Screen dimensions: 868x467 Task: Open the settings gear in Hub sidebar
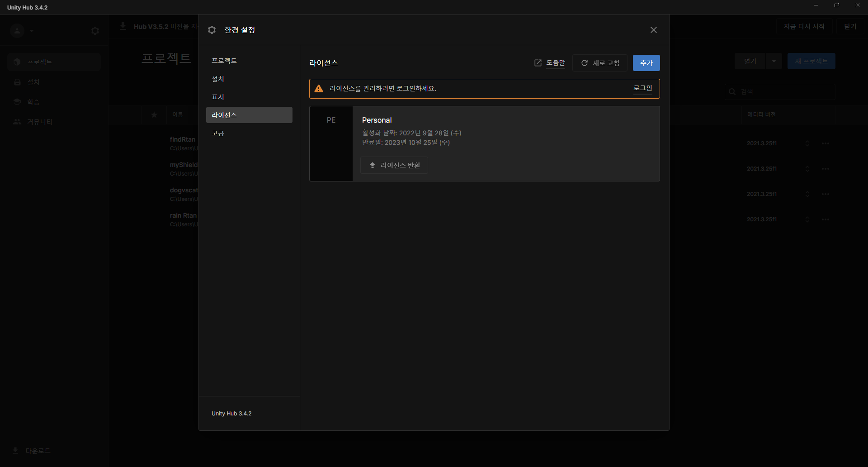(x=95, y=31)
